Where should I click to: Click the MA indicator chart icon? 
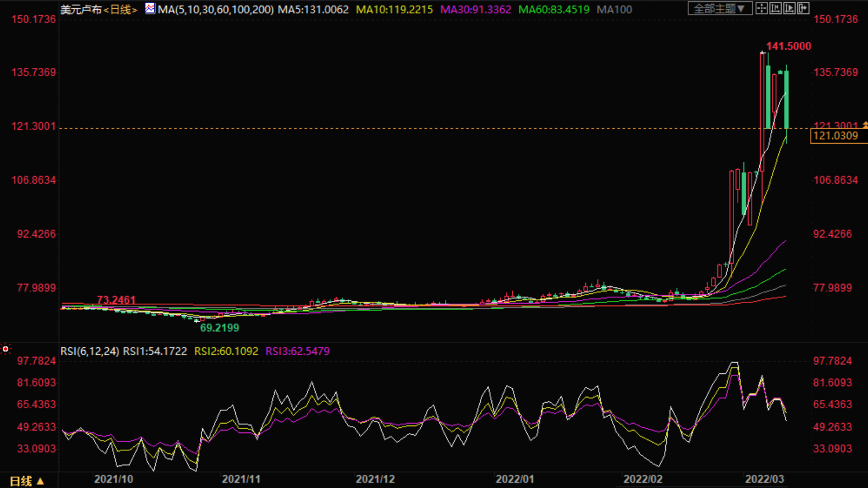click(x=150, y=9)
